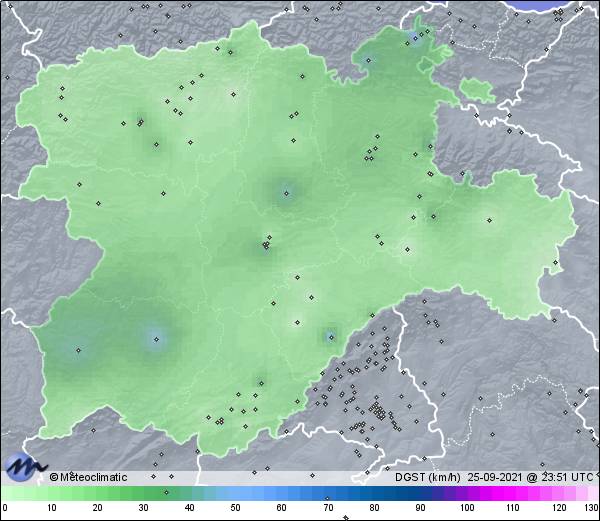Click scale value 10 on legend
The image size is (600, 521).
click(x=51, y=508)
